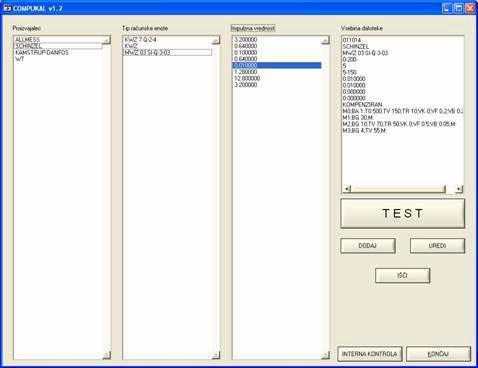This screenshot has height=368, width=478.
Task: Click the Impulzna vrednost label
Action: (253, 28)
